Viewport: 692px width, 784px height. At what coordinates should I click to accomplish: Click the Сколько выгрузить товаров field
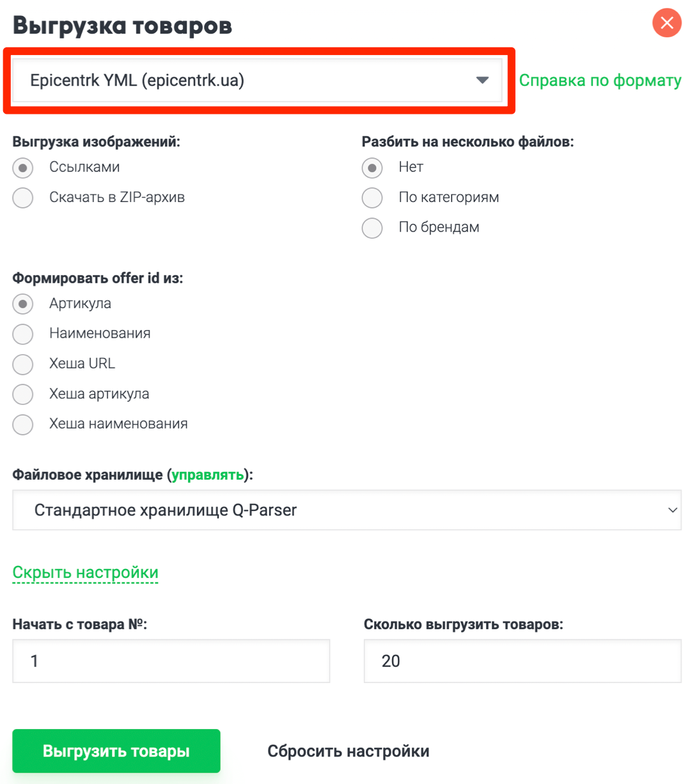[523, 661]
